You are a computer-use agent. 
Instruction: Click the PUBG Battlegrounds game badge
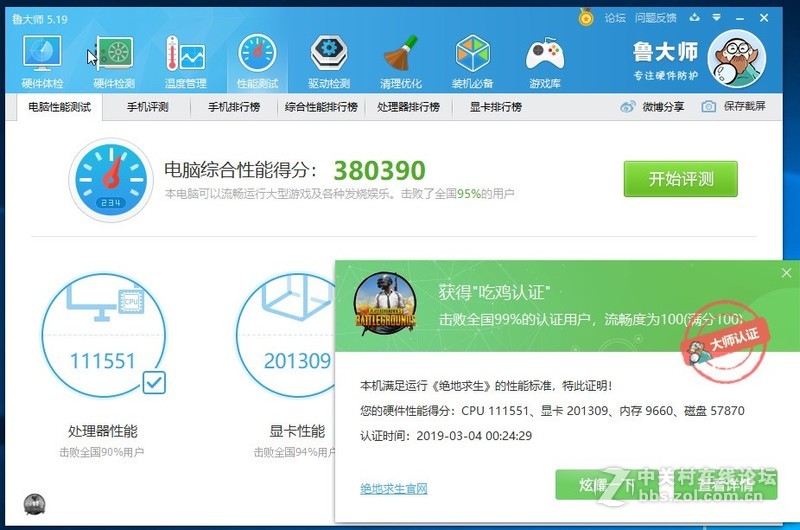coord(385,304)
